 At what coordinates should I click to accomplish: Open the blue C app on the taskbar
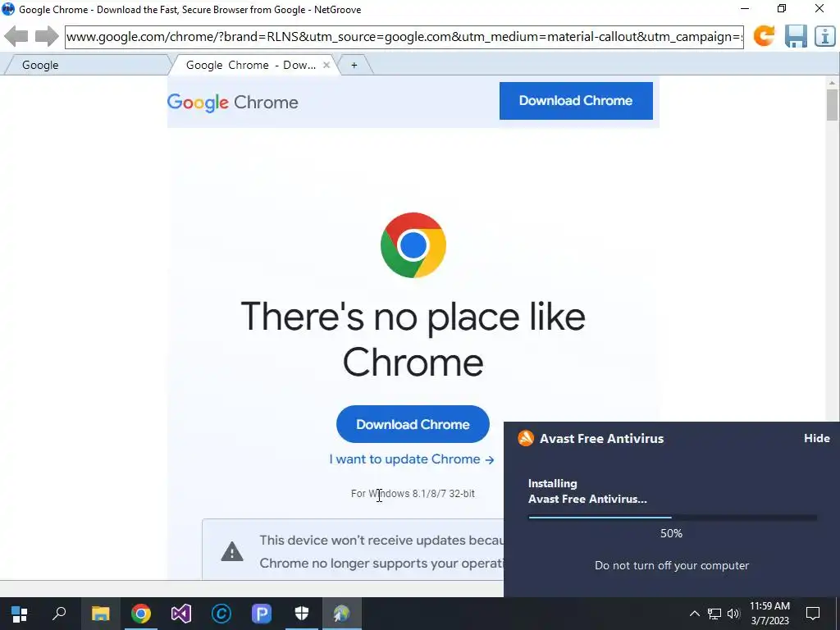[x=221, y=614]
